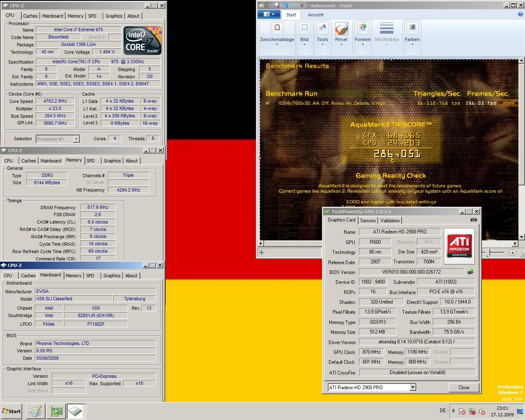Click the muted volume speaker tray icon
Image resolution: width=525 pixels, height=420 pixels.
coord(482,411)
